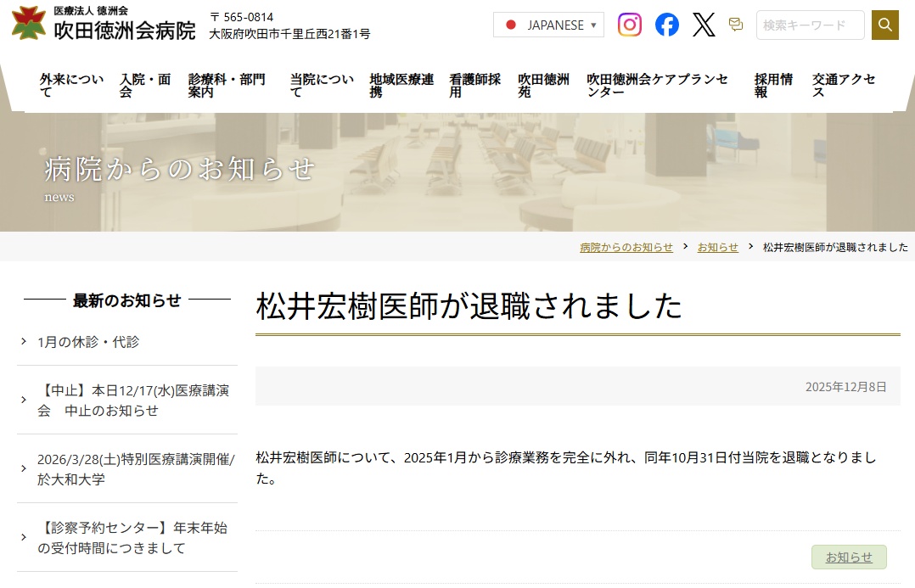Open the 外来について menu item

click(x=71, y=86)
